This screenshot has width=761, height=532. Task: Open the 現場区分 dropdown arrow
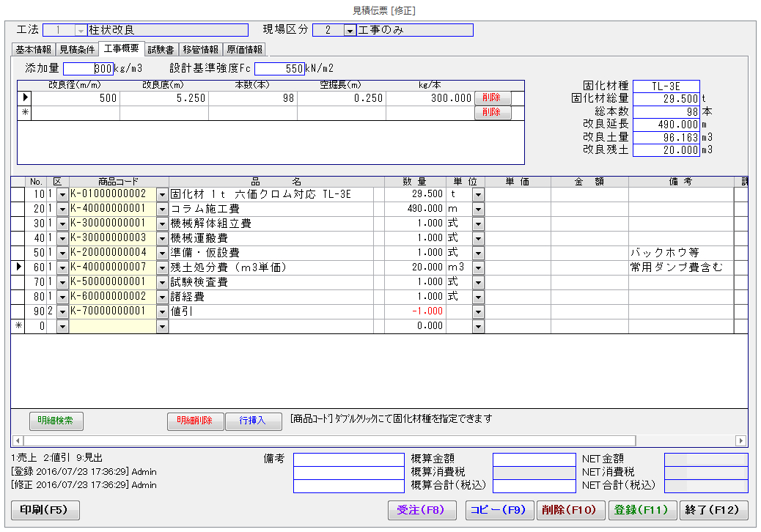[x=350, y=30]
